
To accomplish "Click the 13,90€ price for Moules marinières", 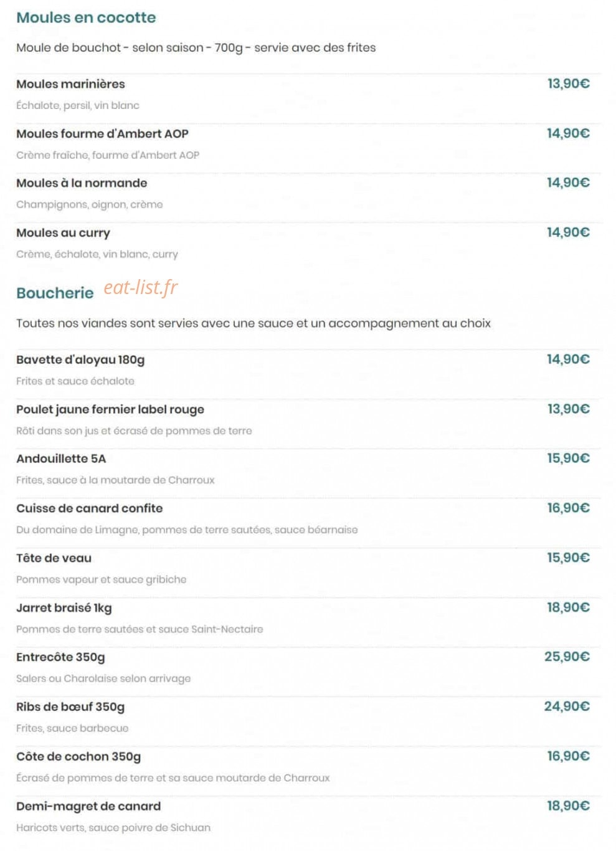I will tap(568, 83).
